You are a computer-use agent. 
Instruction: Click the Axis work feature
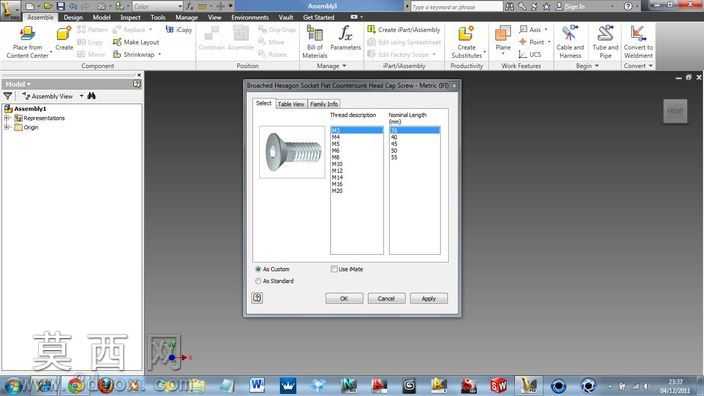tap(531, 29)
